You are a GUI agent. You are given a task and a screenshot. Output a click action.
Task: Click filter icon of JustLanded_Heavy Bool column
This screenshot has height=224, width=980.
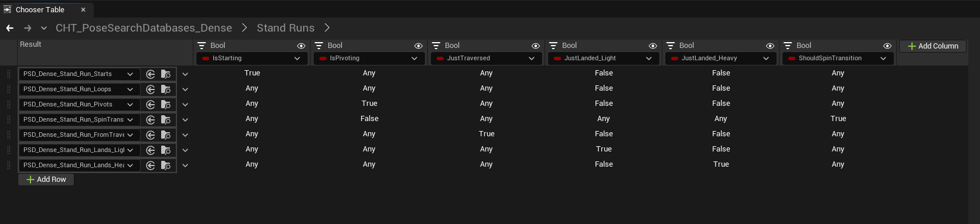pos(671,46)
